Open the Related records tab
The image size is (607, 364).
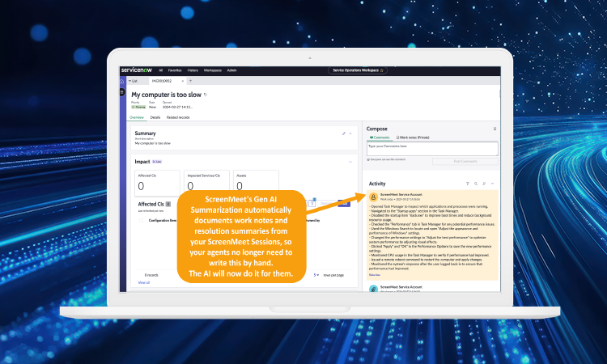tap(178, 117)
